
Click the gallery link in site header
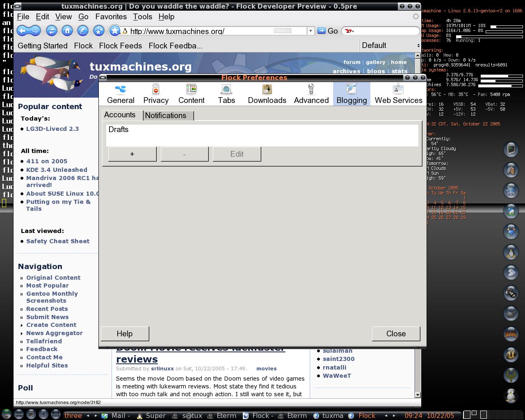pos(376,62)
